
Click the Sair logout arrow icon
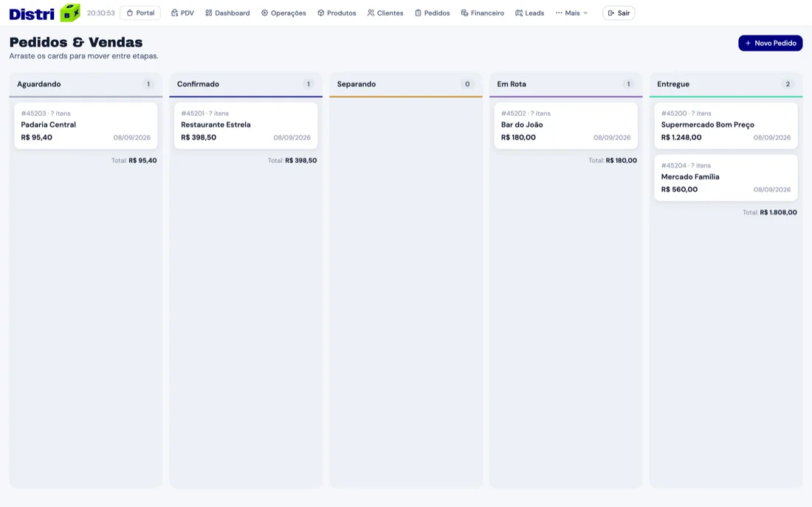[611, 13]
